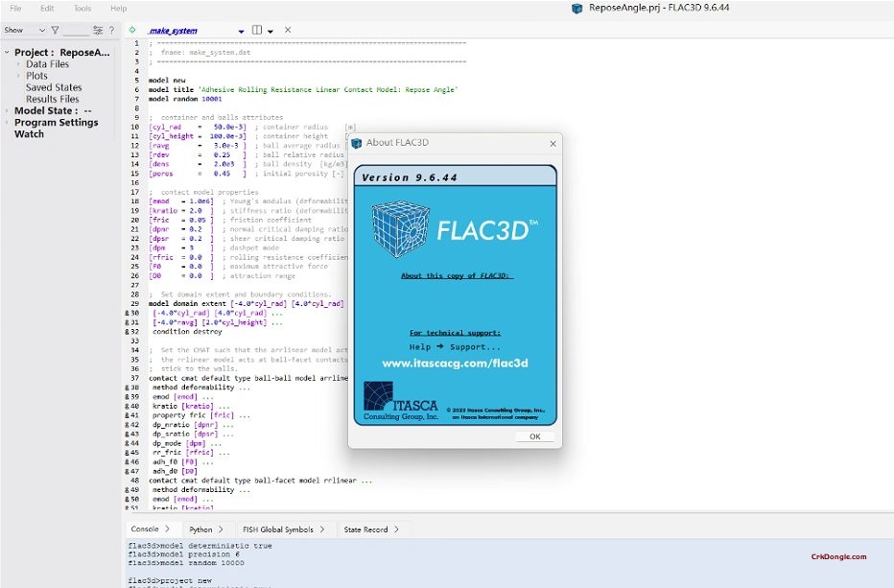Expand the Model State tree node
The height and width of the screenshot is (588, 894).
pyautogui.click(x=7, y=110)
